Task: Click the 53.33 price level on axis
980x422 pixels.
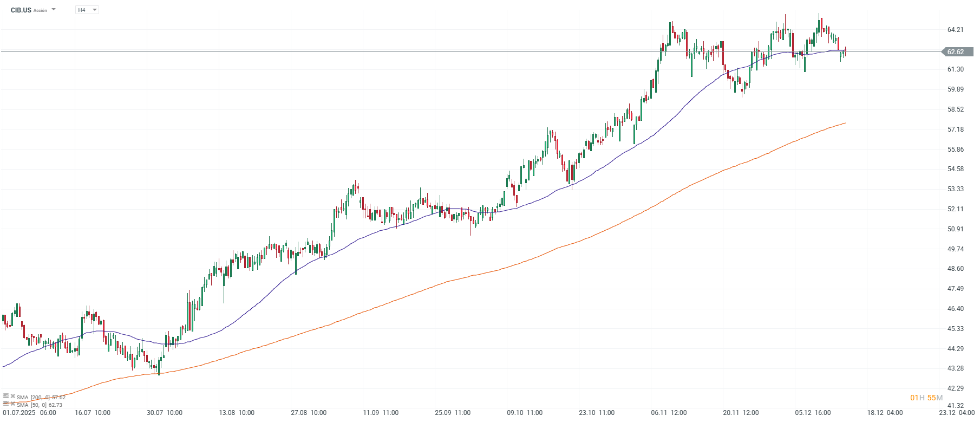Action: [x=956, y=189]
